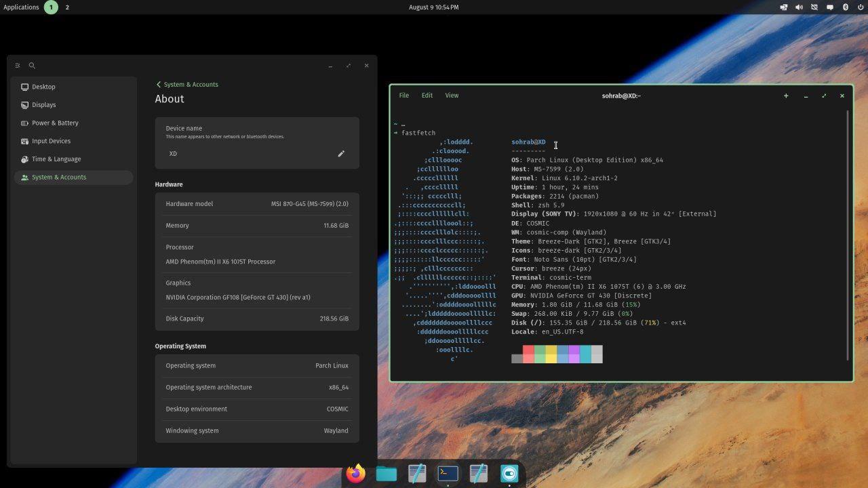Launch Firefox from the dock

[356, 473]
